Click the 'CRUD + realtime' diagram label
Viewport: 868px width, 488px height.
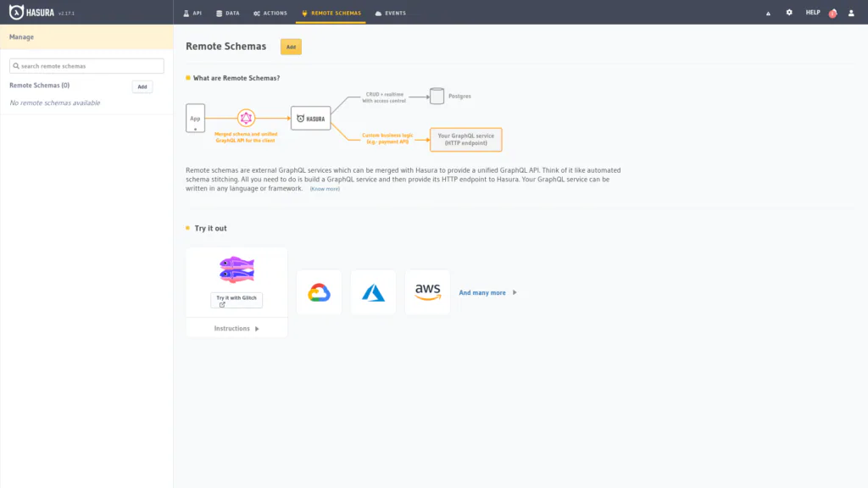(384, 94)
